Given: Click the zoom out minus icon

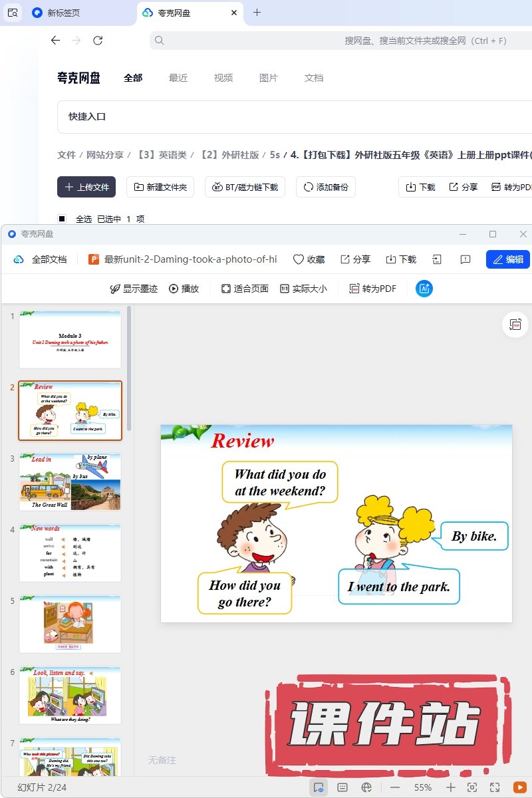Looking at the screenshot, I should tap(395, 787).
